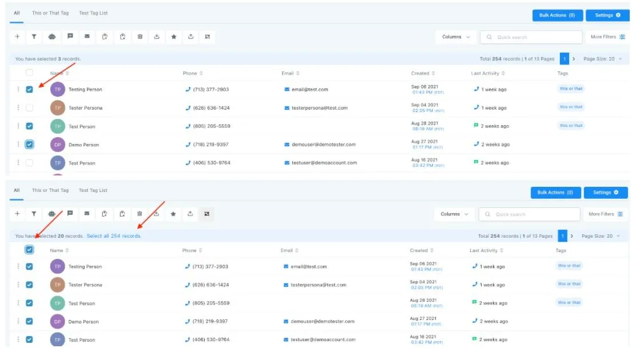Click Tester Persona avatar in lower view
Screen dimensions: 644x356
pos(58,285)
